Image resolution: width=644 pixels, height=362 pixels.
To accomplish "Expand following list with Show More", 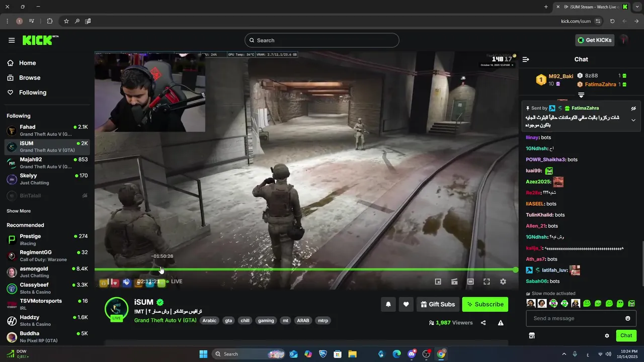I will (x=19, y=211).
